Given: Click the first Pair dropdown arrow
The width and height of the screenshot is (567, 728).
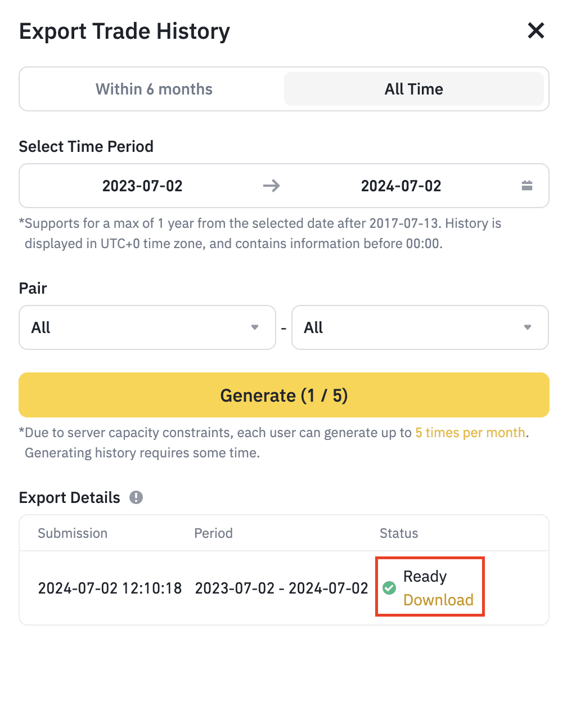Looking at the screenshot, I should tap(255, 327).
